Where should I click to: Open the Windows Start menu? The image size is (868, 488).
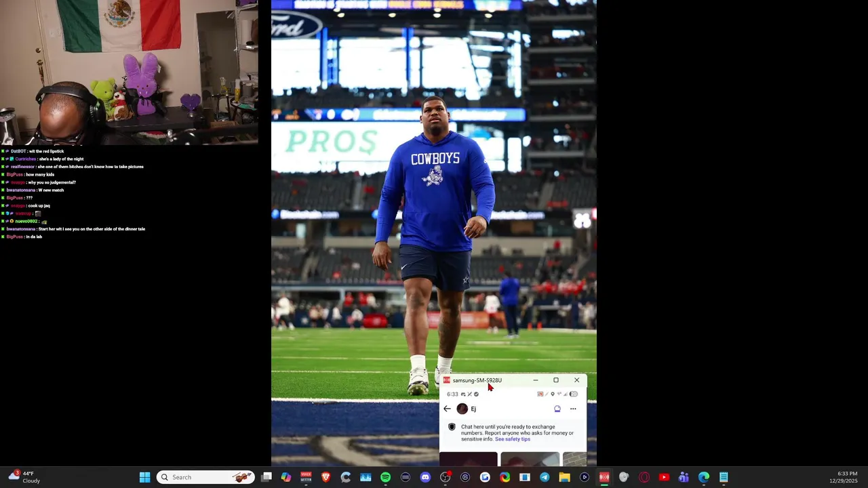[x=144, y=477]
